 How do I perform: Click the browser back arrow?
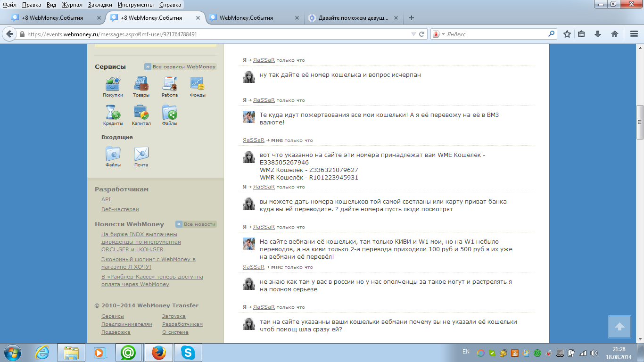(x=9, y=34)
